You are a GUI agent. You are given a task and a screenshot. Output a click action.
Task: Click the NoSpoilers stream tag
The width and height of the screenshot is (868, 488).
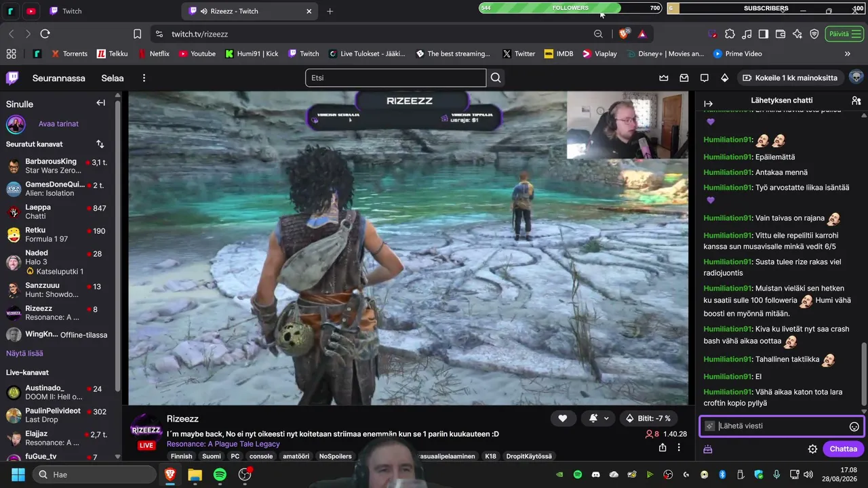336,456
